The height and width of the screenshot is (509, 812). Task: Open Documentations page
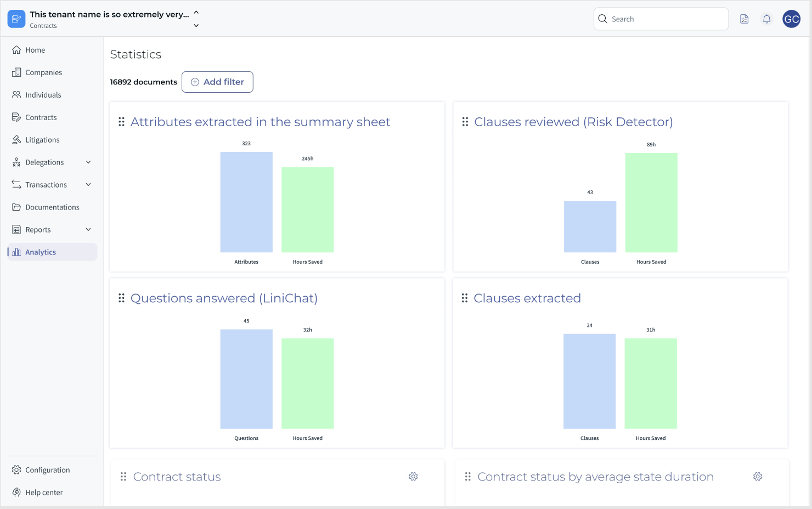(52, 207)
